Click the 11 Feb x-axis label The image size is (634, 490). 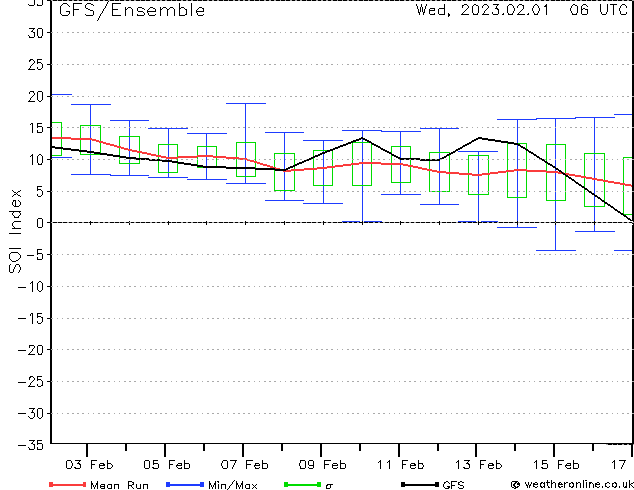[x=401, y=465]
